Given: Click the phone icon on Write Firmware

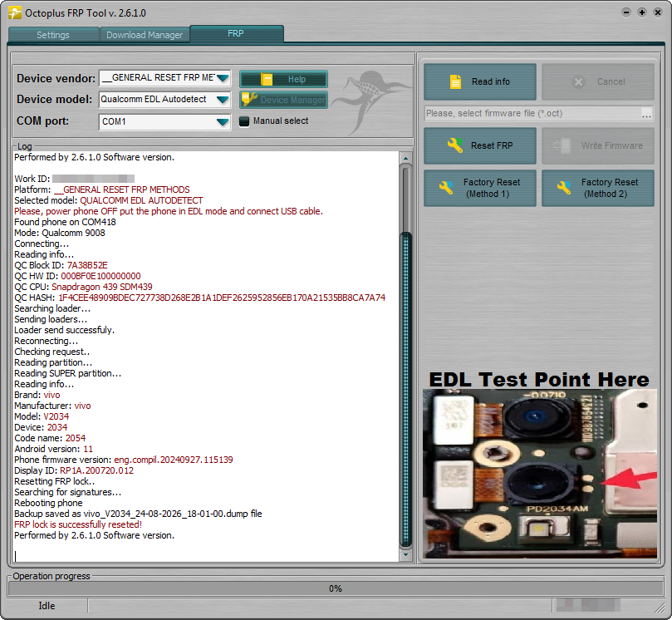Looking at the screenshot, I should [x=562, y=145].
